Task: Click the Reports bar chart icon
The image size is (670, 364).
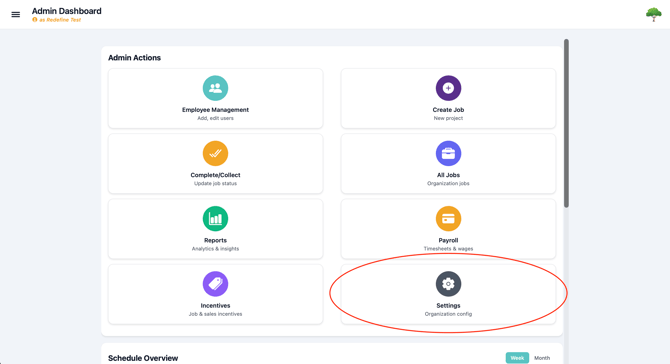Action: [215, 219]
